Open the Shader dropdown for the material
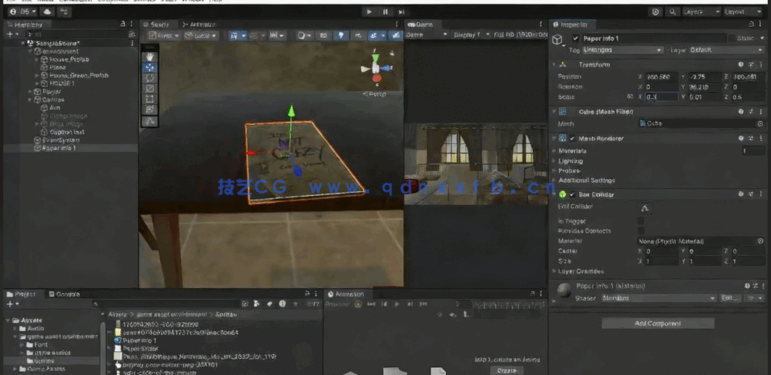Image resolution: width=771 pixels, height=375 pixels. 659,298
